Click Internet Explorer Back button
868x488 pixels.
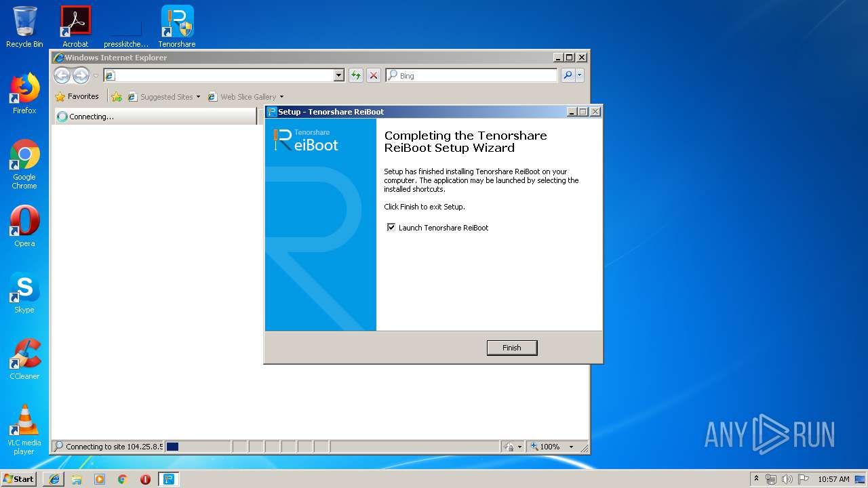click(x=62, y=75)
